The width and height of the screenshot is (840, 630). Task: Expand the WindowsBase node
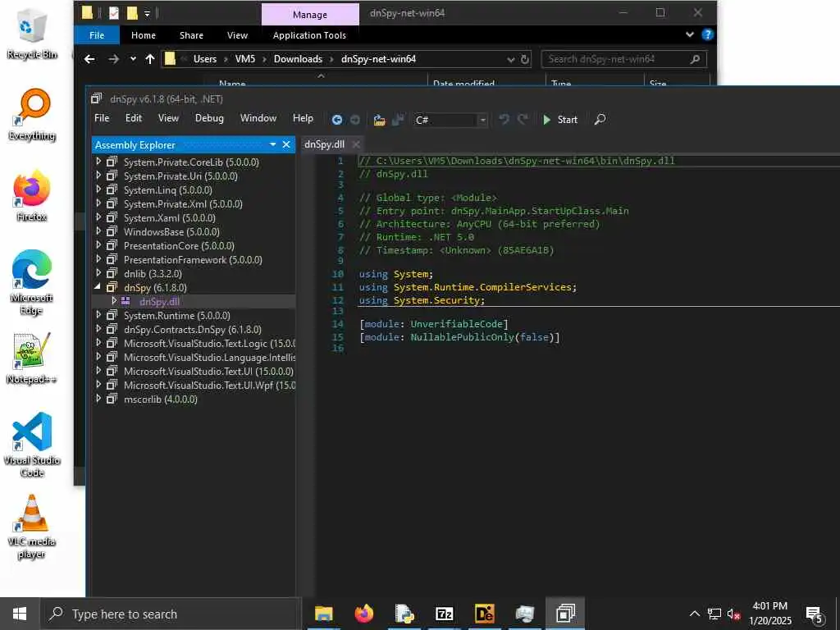98,231
